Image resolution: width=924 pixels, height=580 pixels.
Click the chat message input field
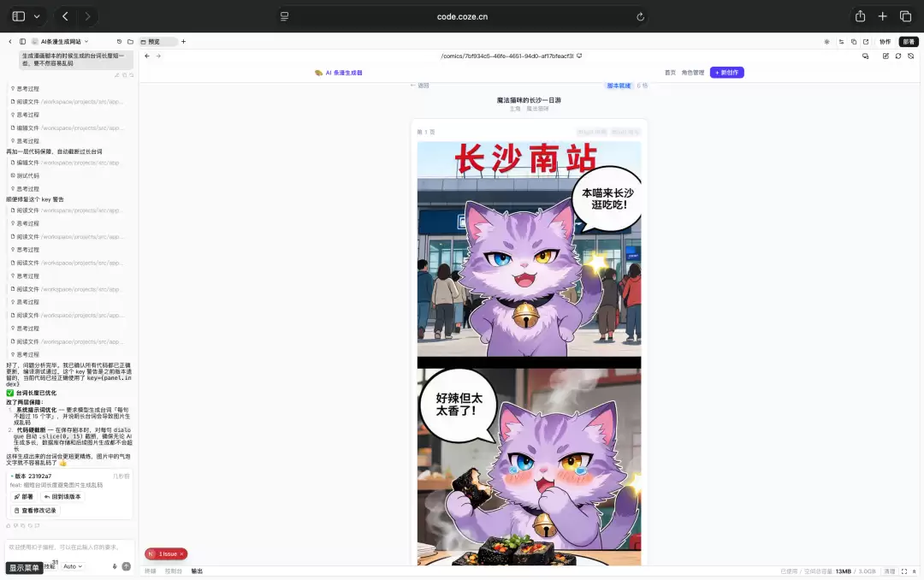[x=69, y=547]
